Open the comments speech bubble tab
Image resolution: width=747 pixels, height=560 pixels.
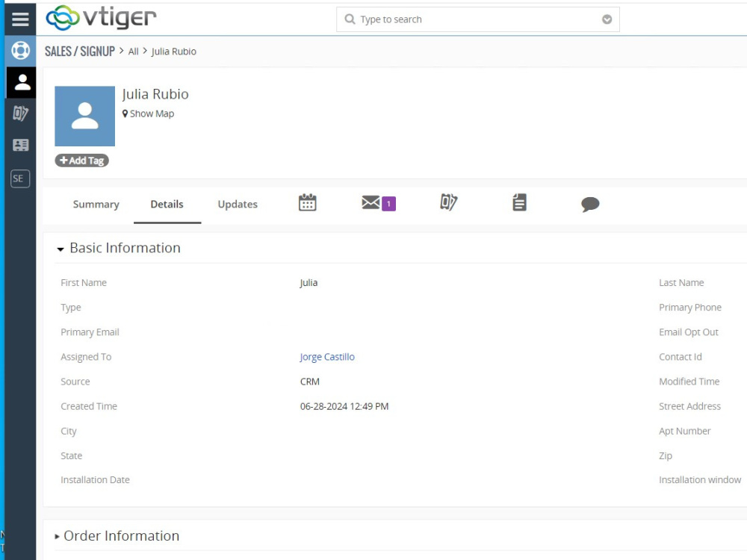tap(590, 205)
